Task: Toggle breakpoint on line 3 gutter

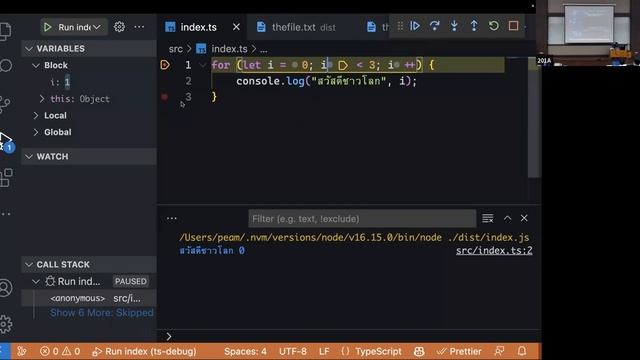Action: 164,97
